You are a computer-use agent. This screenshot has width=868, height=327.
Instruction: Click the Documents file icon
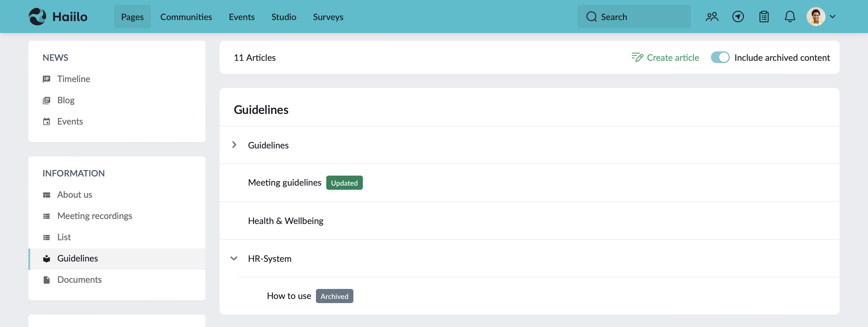(x=47, y=280)
